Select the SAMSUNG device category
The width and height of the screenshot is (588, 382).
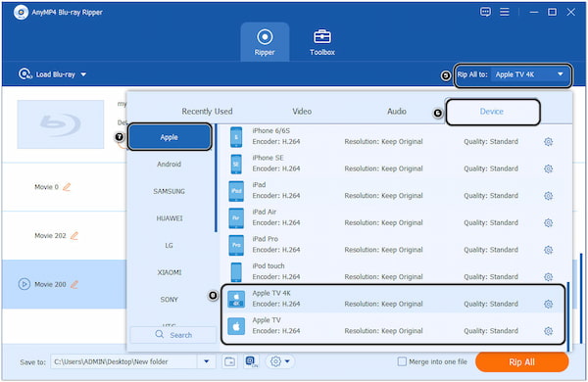170,191
